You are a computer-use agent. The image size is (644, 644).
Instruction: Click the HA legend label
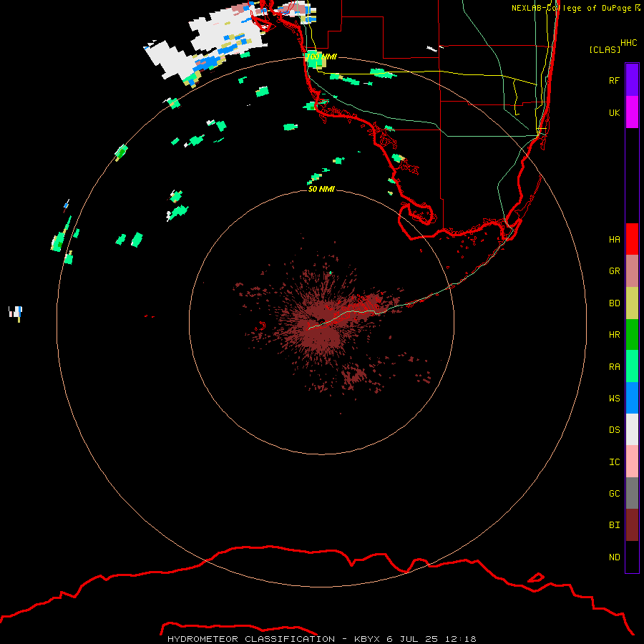point(614,239)
